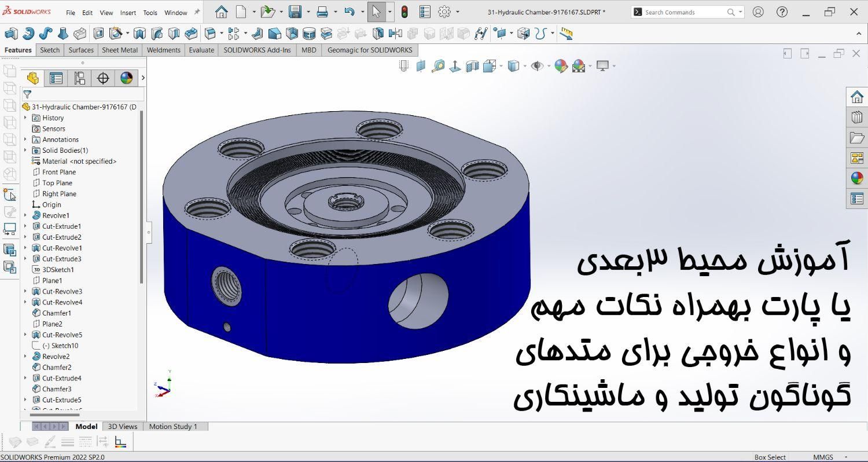Switch to the Sheet Metal tab
868x462 pixels.
pyautogui.click(x=120, y=50)
